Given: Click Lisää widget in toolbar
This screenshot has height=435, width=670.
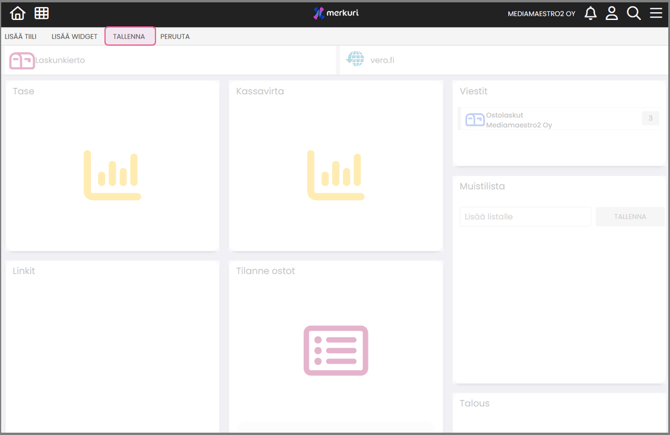Looking at the screenshot, I should [x=75, y=36].
